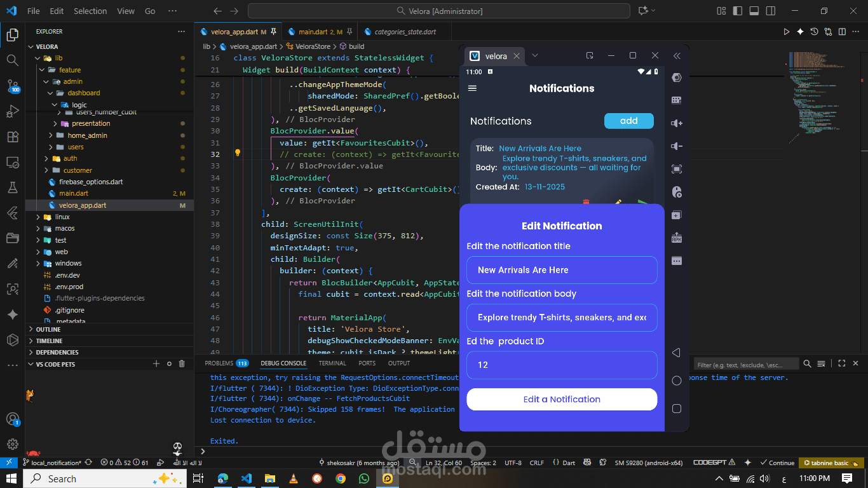Open the Selection menu

90,11
